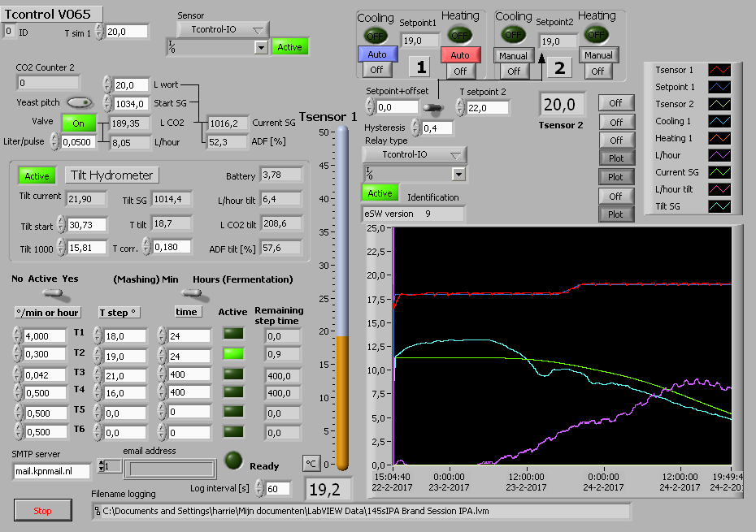
Task: Click the Current SG legend plot icon
Action: coord(720,172)
